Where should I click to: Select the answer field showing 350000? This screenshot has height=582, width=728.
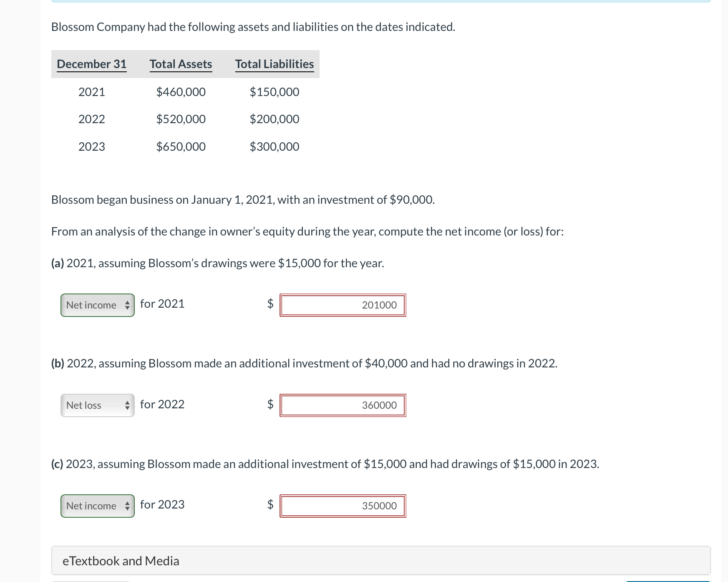(343, 506)
